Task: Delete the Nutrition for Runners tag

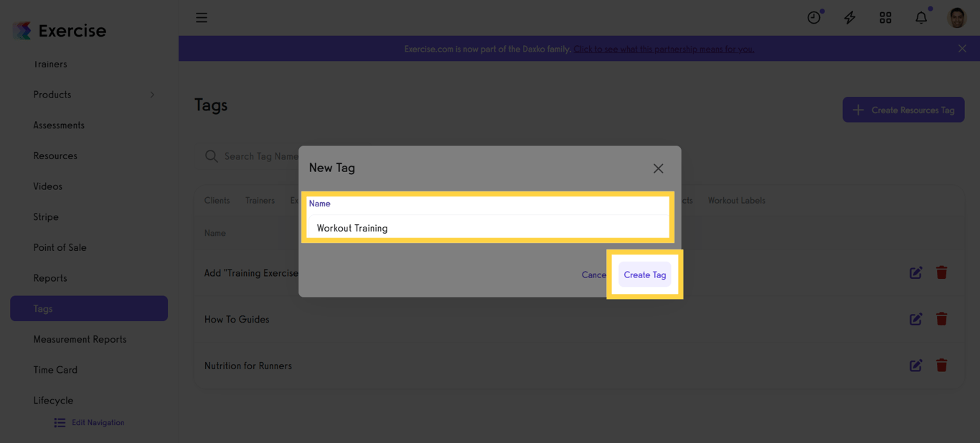Action: tap(941, 365)
